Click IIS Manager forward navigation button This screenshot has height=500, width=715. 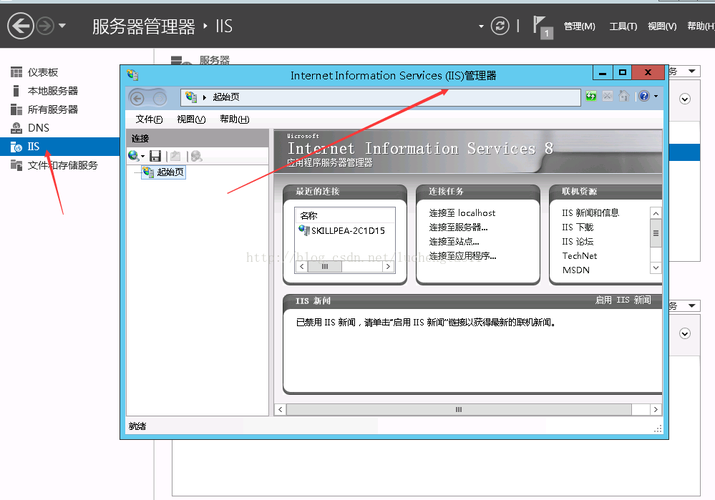coord(159,98)
